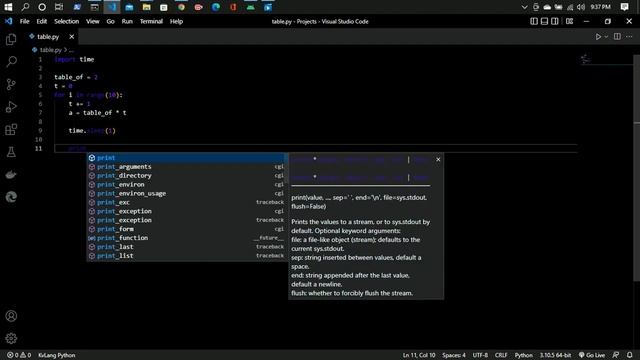Click the editor vertical scrollbar
Screen dimensions: 640x360
point(637,167)
